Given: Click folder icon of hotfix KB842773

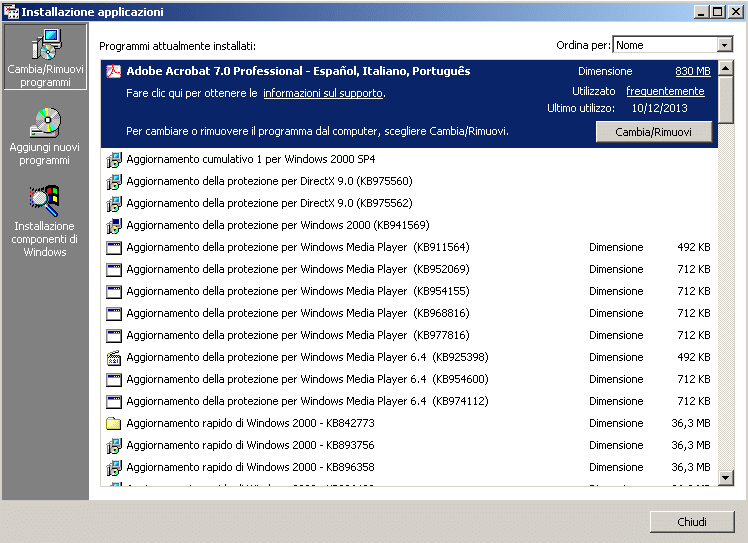Looking at the screenshot, I should [x=114, y=423].
